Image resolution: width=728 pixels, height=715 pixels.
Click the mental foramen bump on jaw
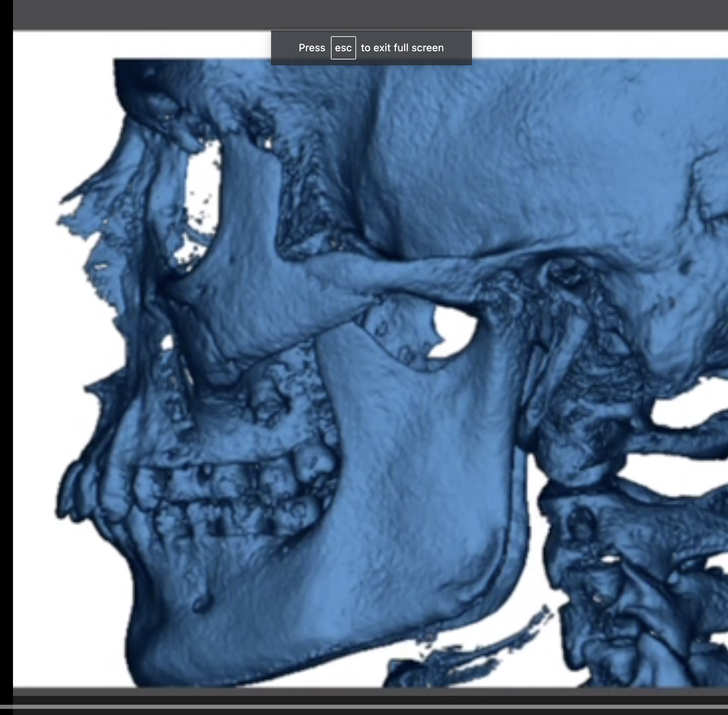[x=202, y=604]
